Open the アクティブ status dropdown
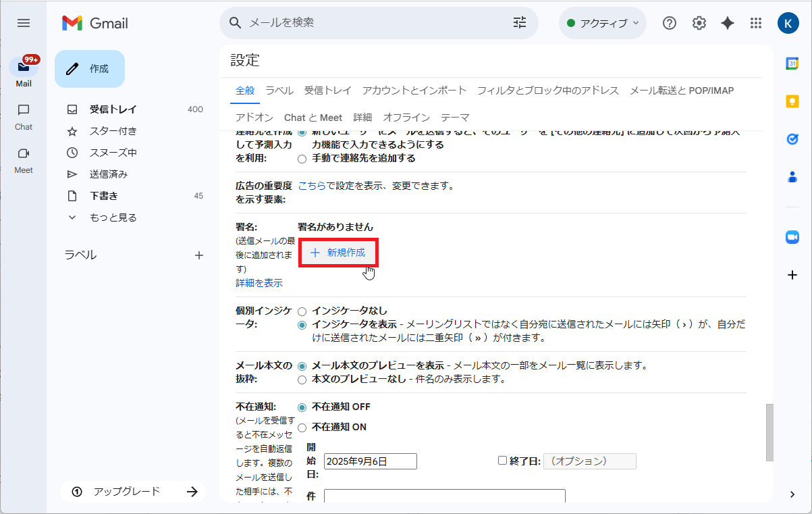Image resolution: width=812 pixels, height=514 pixels. tap(603, 22)
